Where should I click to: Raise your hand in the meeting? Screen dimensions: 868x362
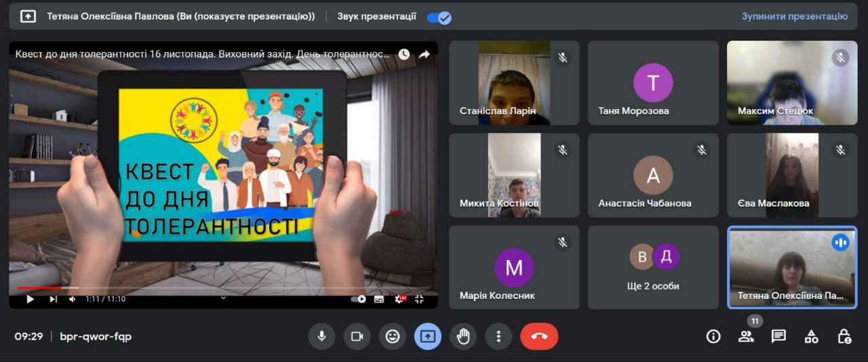(463, 336)
